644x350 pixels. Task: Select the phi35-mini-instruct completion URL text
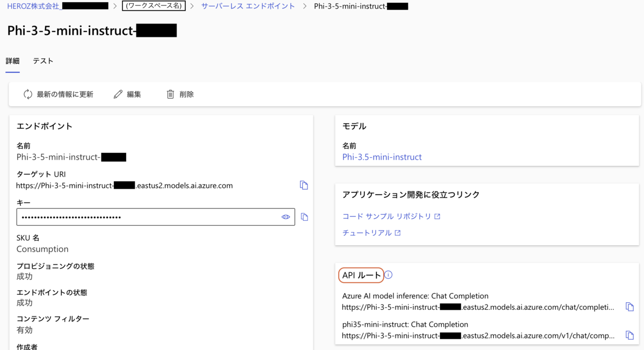point(478,336)
